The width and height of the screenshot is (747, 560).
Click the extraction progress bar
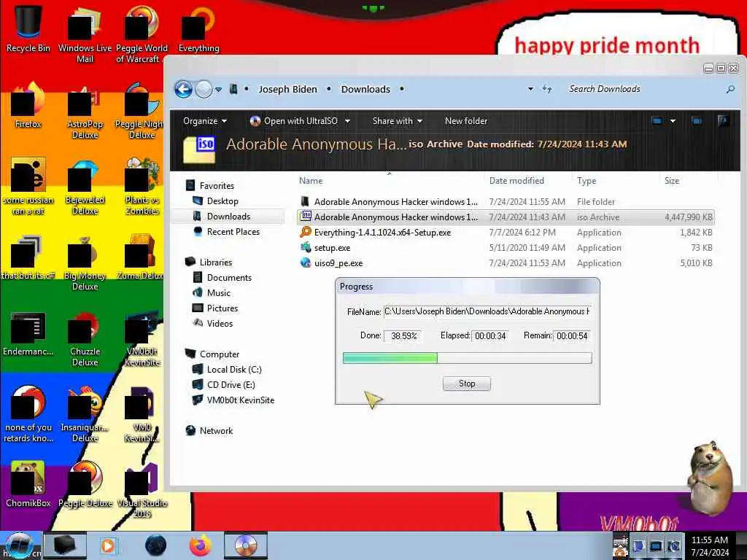point(468,358)
